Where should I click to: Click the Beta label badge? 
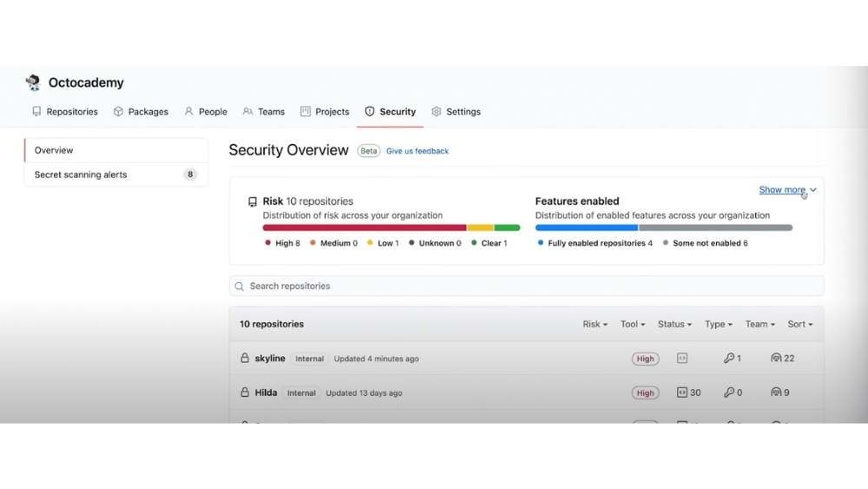369,150
